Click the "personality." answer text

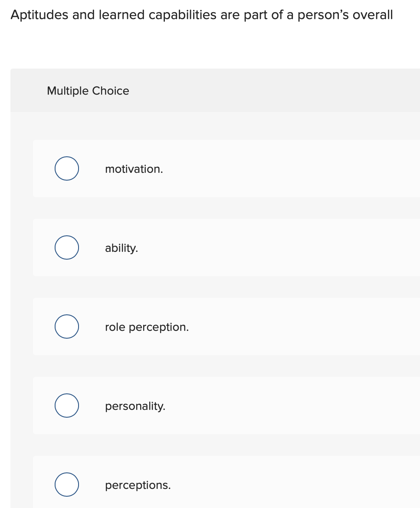click(x=135, y=406)
